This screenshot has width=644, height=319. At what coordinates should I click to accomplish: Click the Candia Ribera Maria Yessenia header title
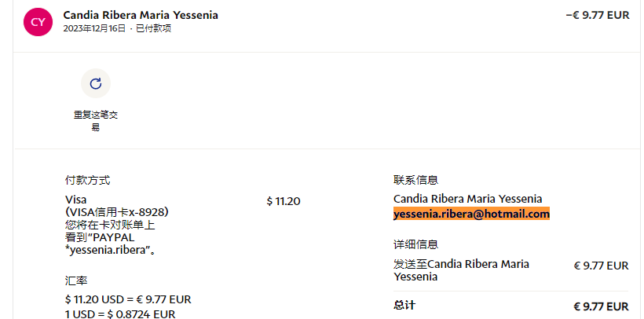[141, 15]
